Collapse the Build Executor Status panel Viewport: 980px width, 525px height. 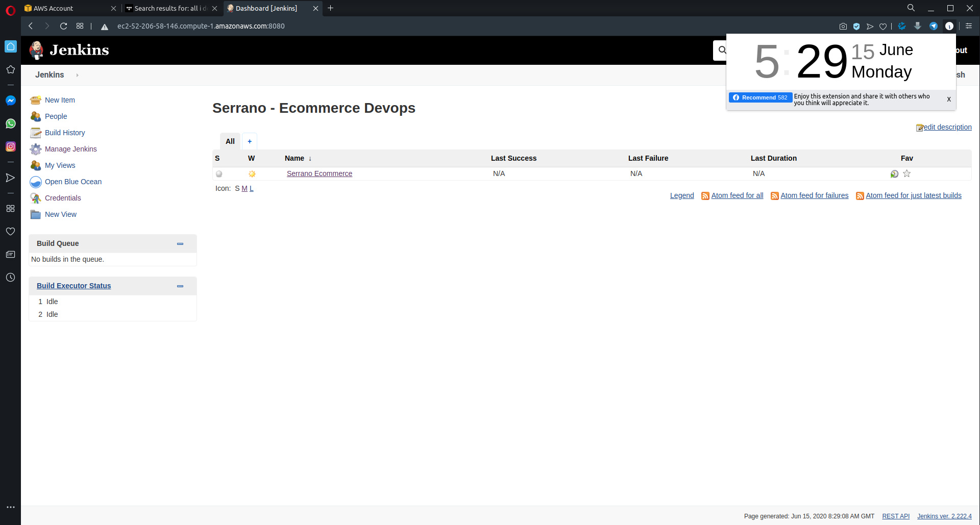[x=180, y=286]
